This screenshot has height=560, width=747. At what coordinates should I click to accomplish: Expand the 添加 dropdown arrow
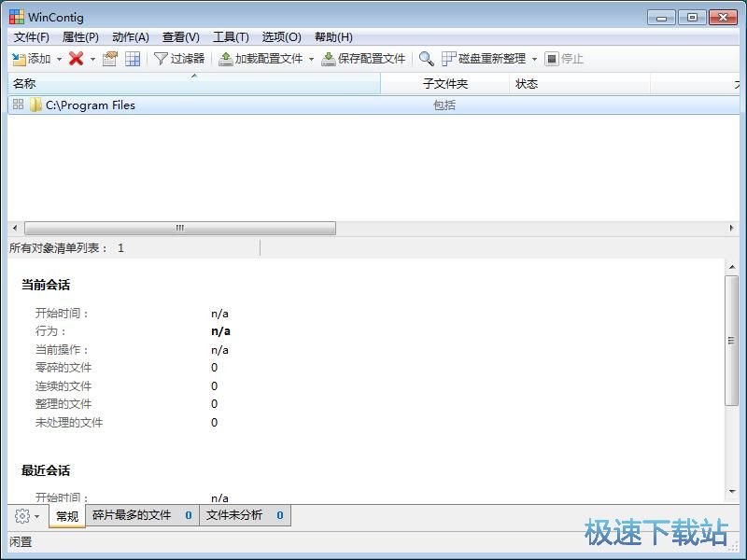(59, 59)
